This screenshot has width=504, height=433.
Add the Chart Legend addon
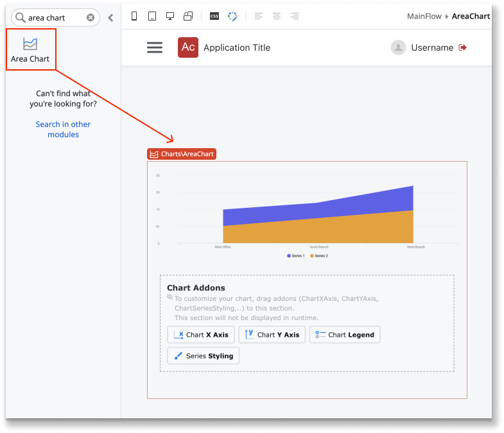click(345, 335)
